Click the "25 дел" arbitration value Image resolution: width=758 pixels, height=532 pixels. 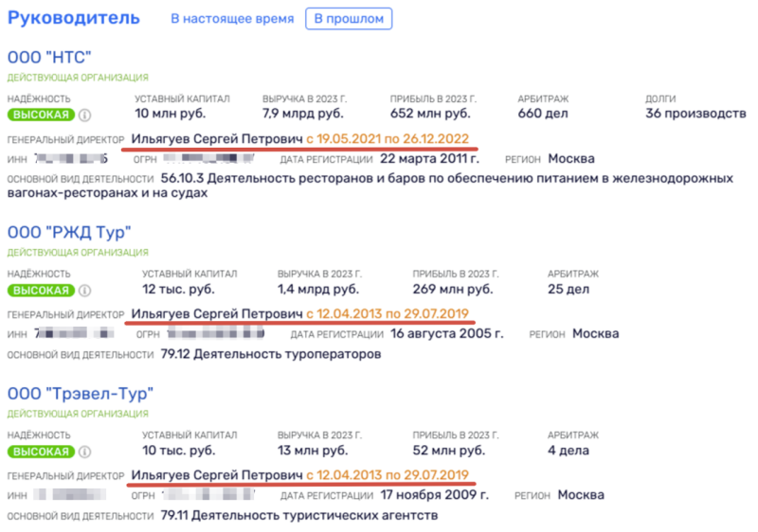pos(568,289)
